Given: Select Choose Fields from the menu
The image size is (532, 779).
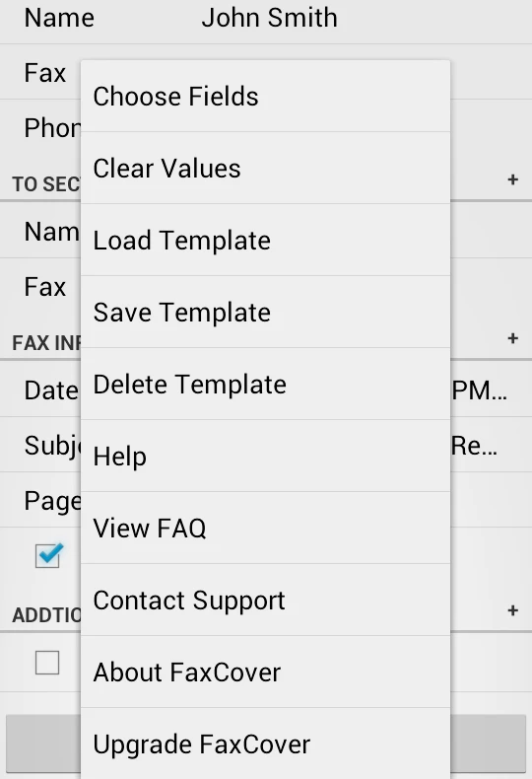Looking at the screenshot, I should click(x=265, y=97).
